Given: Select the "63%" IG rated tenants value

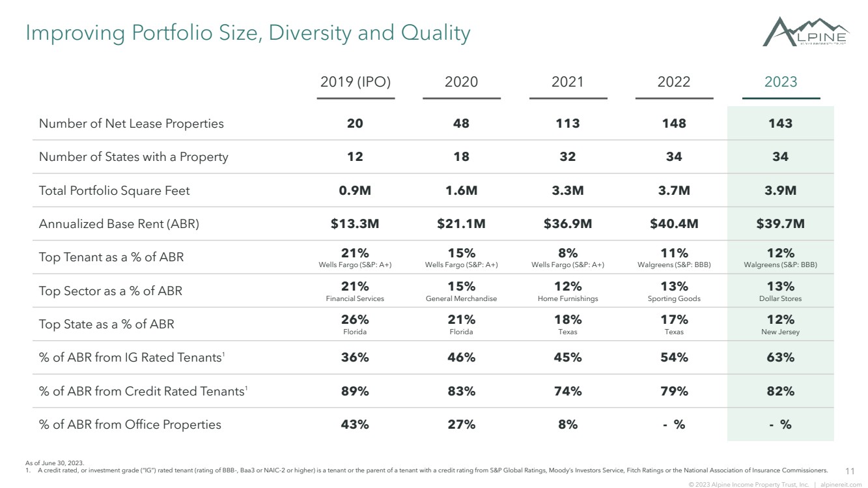Looking at the screenshot, I should click(x=780, y=357).
